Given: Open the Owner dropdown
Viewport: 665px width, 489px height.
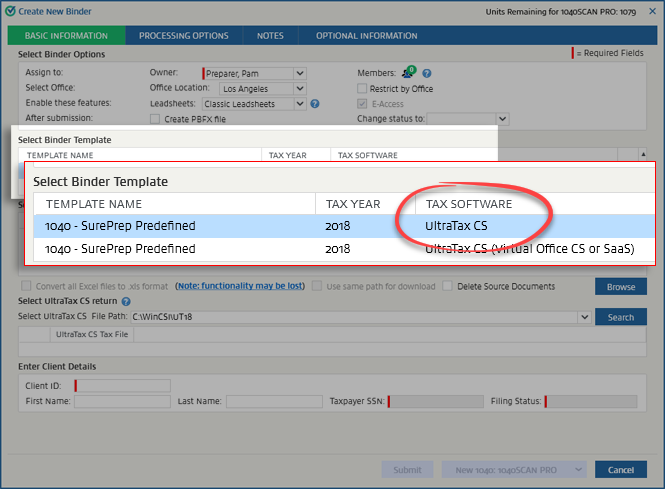Looking at the screenshot, I should pyautogui.click(x=300, y=73).
